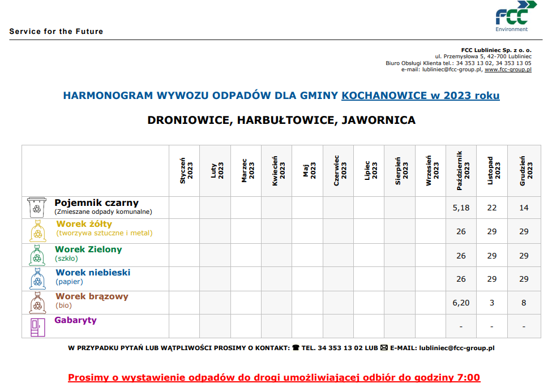The height and width of the screenshot is (392, 552).
Task: Click the email address in the bottom contact line
Action: [x=456, y=348]
